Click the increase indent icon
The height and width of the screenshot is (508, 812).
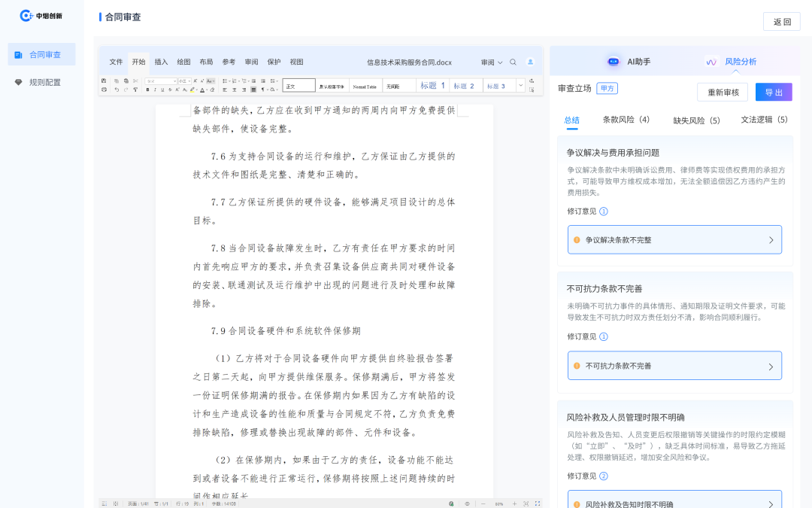(x=263, y=81)
